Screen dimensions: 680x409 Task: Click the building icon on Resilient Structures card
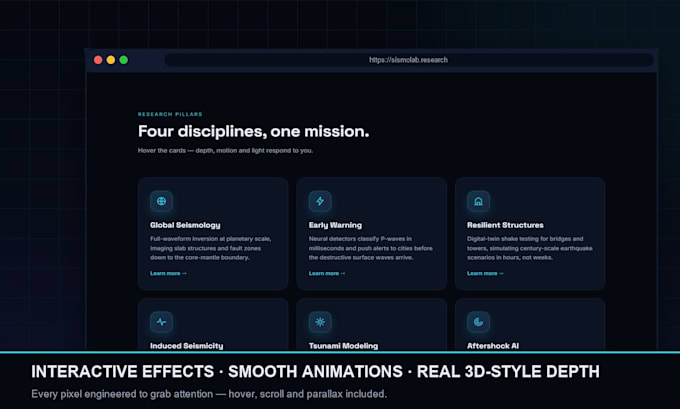tap(478, 201)
